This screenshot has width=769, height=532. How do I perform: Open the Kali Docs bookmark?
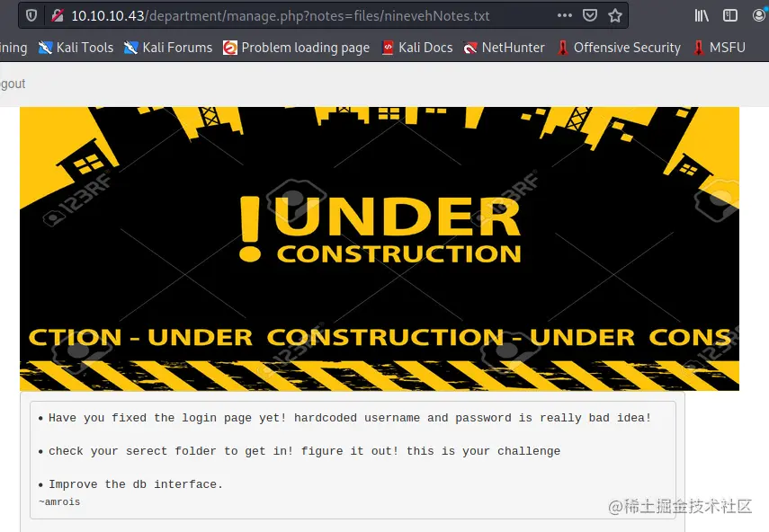(417, 48)
